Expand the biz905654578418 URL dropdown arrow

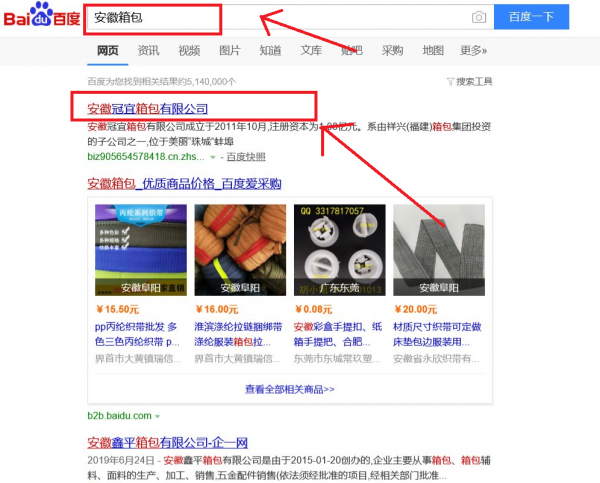click(x=213, y=157)
